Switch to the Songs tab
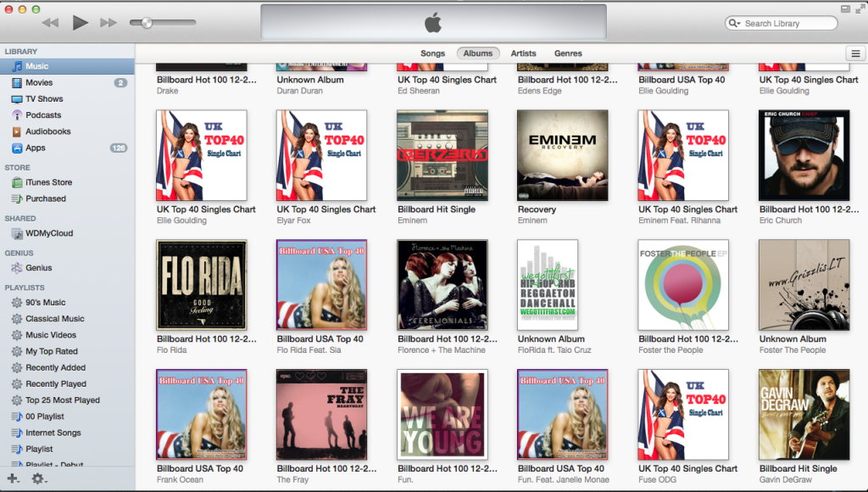Image resolution: width=868 pixels, height=492 pixels. pyautogui.click(x=433, y=53)
